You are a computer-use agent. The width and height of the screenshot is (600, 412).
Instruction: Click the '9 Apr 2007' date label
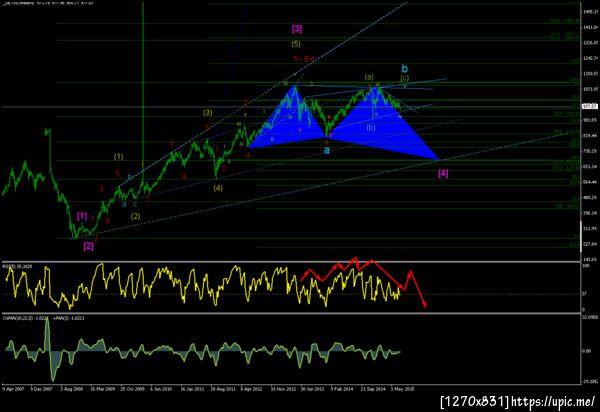click(x=14, y=389)
